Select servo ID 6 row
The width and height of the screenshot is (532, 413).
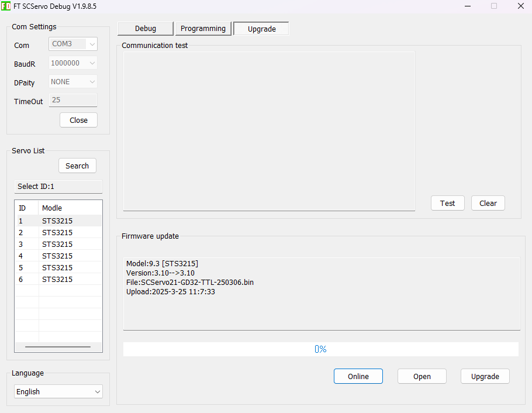click(x=59, y=279)
